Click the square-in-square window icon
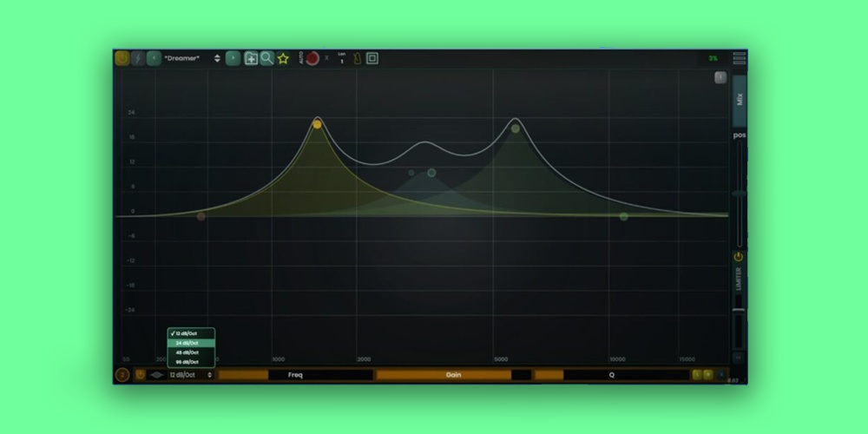 pyautogui.click(x=372, y=58)
